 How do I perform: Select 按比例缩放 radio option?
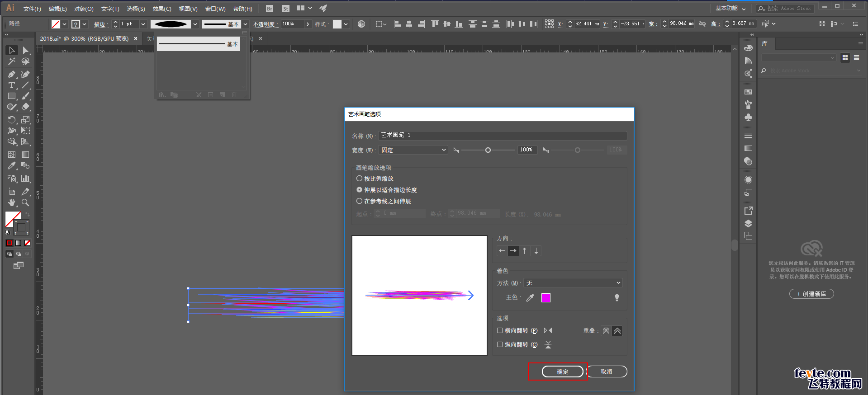[x=375, y=179]
